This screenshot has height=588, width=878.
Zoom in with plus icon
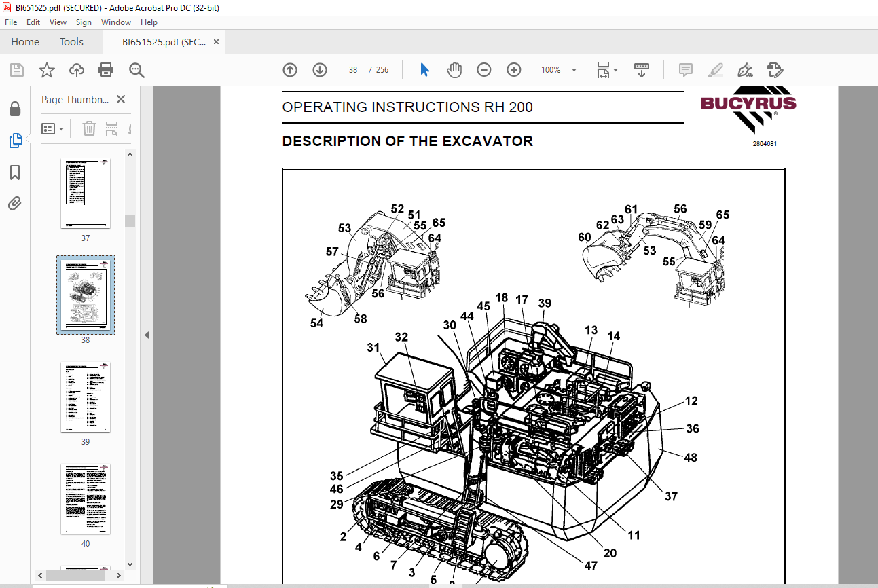pyautogui.click(x=514, y=70)
